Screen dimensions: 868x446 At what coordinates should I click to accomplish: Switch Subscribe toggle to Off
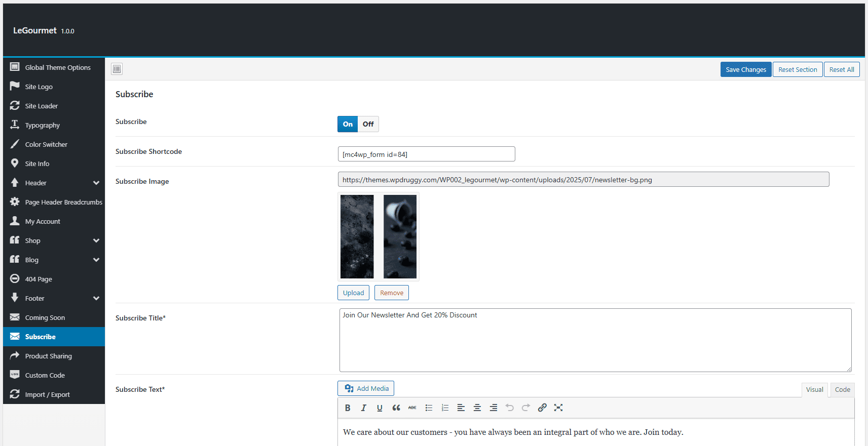pyautogui.click(x=368, y=124)
